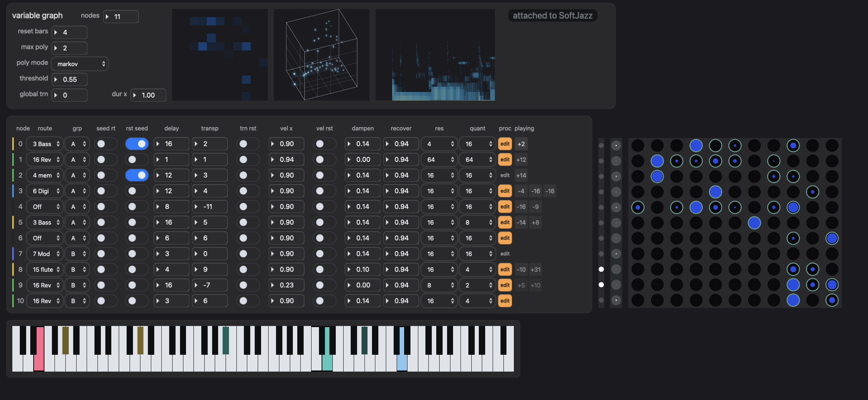Enable seed rt for node 1

105,160
